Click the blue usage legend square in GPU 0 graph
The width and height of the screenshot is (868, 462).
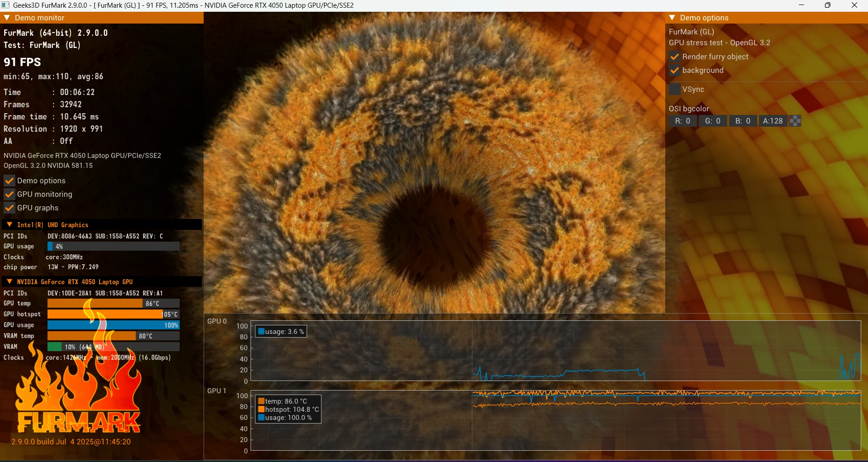point(261,332)
